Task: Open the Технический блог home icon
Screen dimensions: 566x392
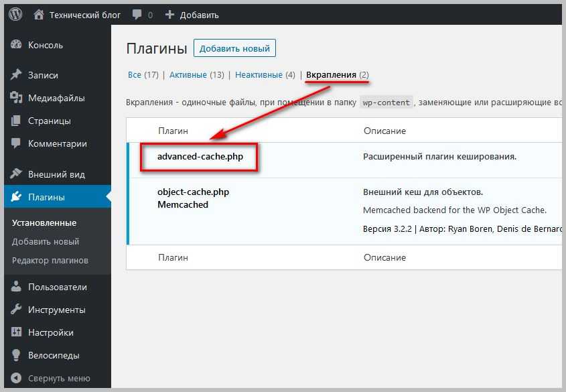Action: pos(39,14)
